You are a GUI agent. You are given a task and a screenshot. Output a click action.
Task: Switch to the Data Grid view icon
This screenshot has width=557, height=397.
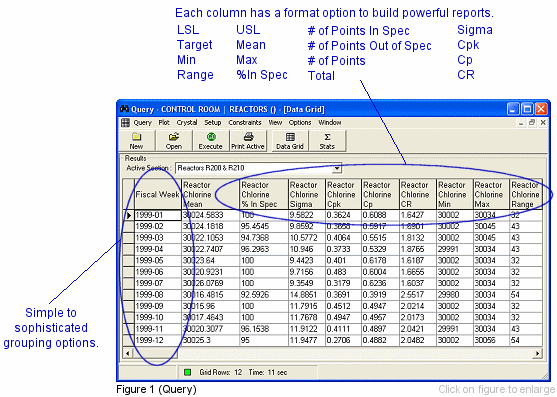pyautogui.click(x=290, y=137)
